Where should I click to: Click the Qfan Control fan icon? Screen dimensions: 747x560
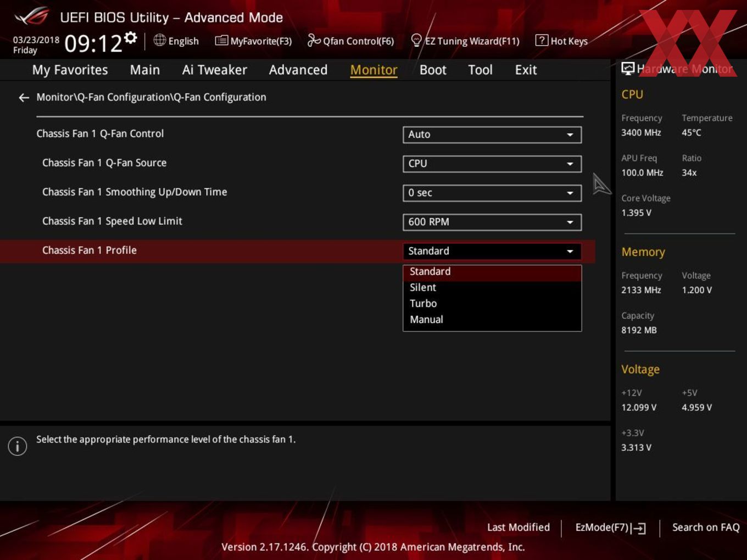(x=314, y=40)
